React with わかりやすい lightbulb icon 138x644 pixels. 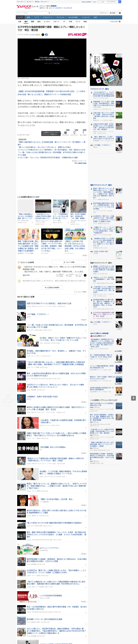pyautogui.click(x=74, y=132)
